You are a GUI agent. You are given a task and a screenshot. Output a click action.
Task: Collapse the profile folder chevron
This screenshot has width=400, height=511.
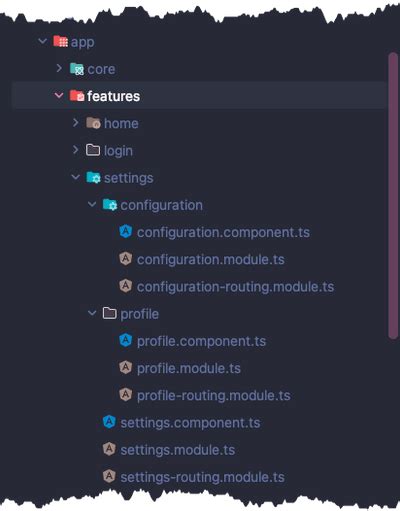coord(92,313)
